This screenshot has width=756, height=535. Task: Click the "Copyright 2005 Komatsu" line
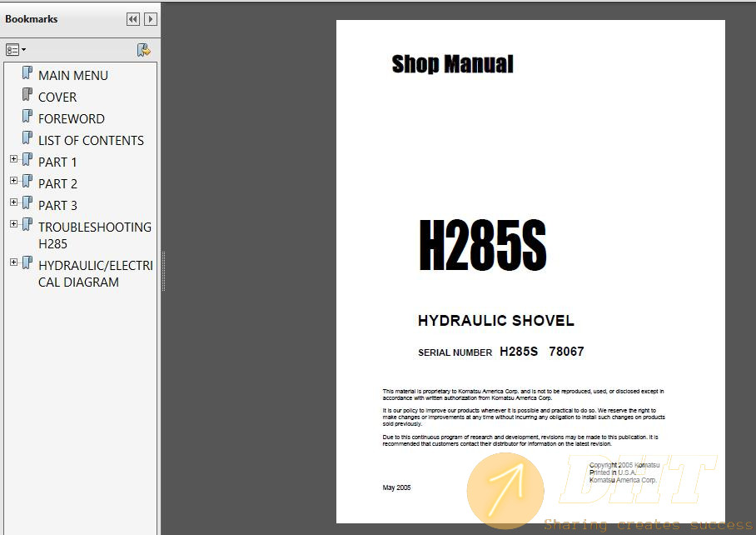tap(624, 465)
